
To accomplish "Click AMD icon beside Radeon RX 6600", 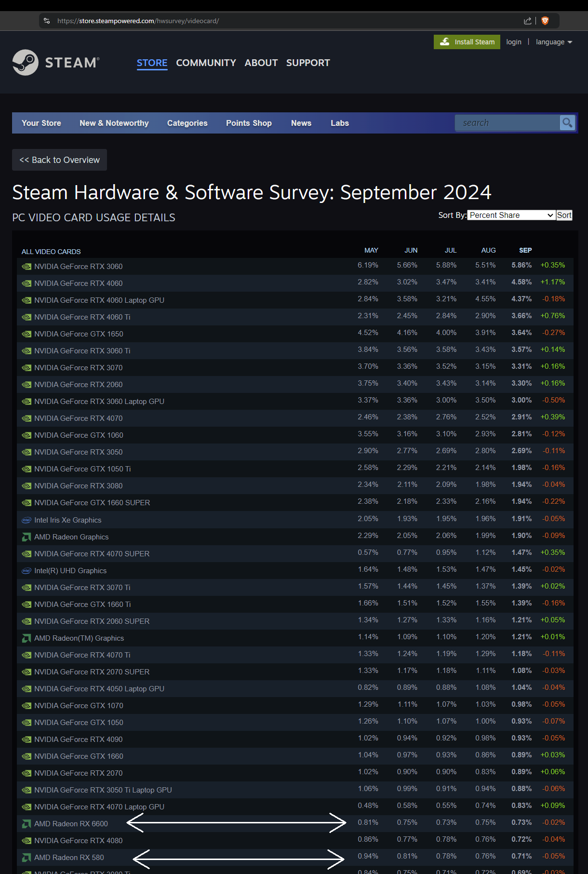I will 27,824.
